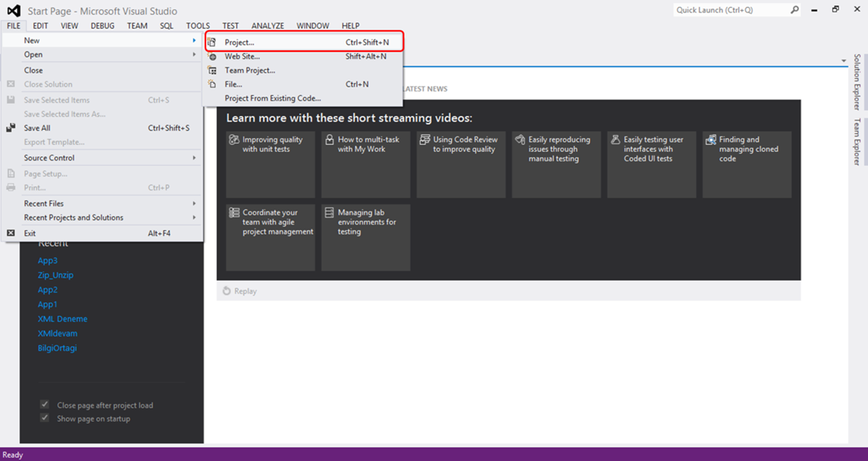Open recent project XML Deneme

(x=63, y=318)
